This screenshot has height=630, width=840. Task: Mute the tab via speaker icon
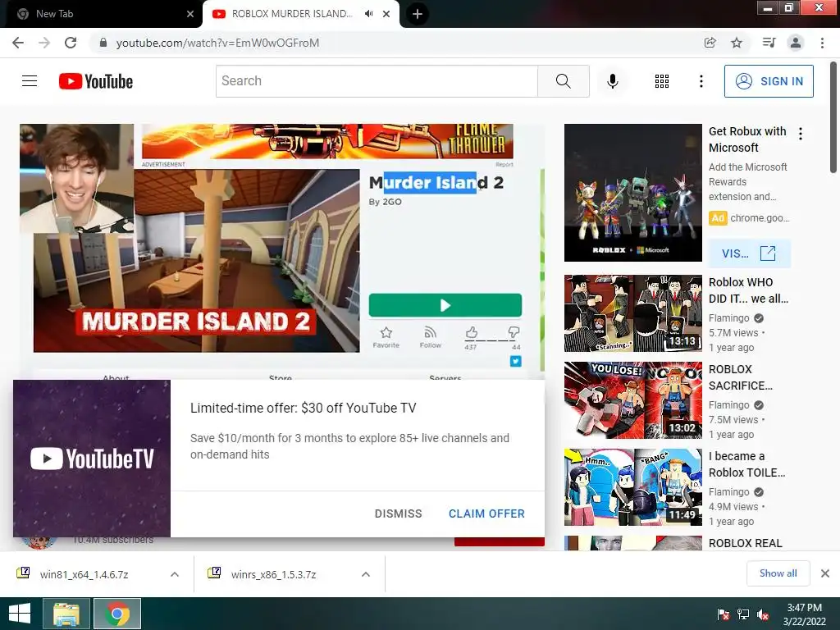point(368,14)
